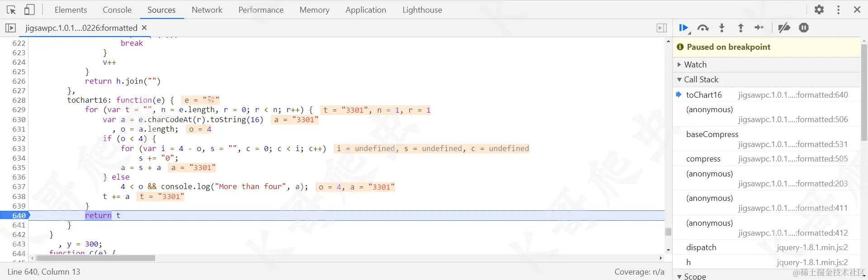868x280 pixels.
Task: Activate the inspect element picker icon
Action: 11,9
